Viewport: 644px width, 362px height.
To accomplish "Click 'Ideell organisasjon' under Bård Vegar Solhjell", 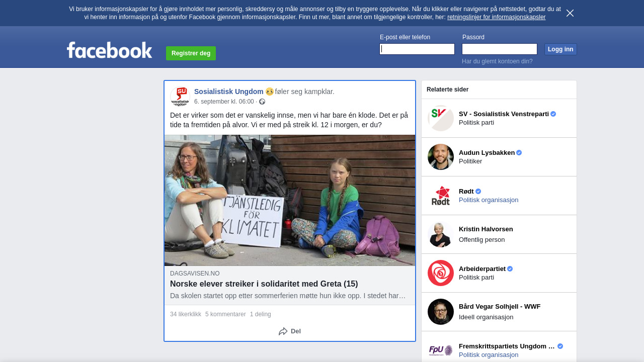I will [486, 317].
